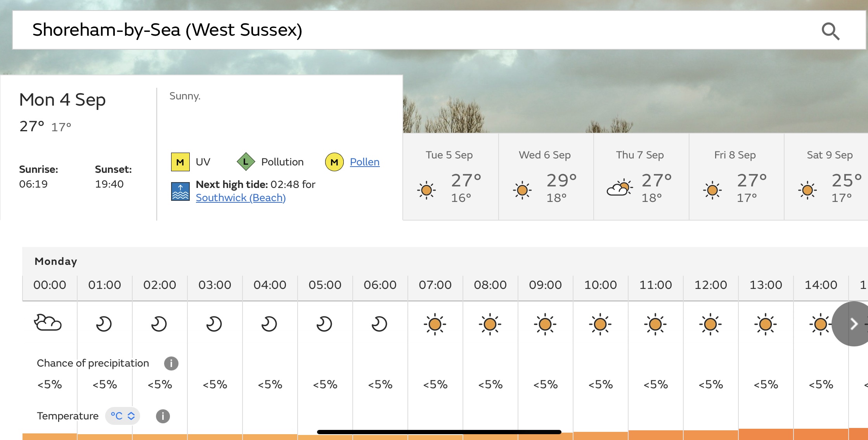Open the Southwick (Beach) tide link
This screenshot has height=440, width=868.
click(x=241, y=198)
